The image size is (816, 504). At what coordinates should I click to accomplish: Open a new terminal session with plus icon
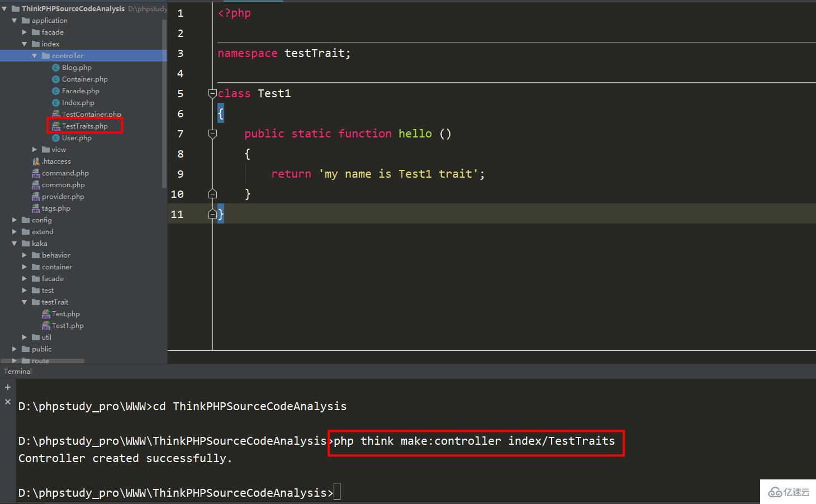pyautogui.click(x=8, y=387)
